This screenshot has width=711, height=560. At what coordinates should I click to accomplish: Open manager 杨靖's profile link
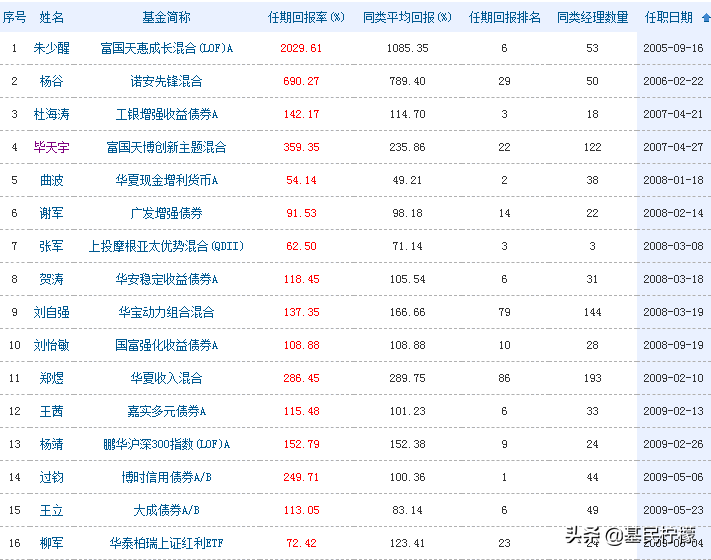(51, 444)
